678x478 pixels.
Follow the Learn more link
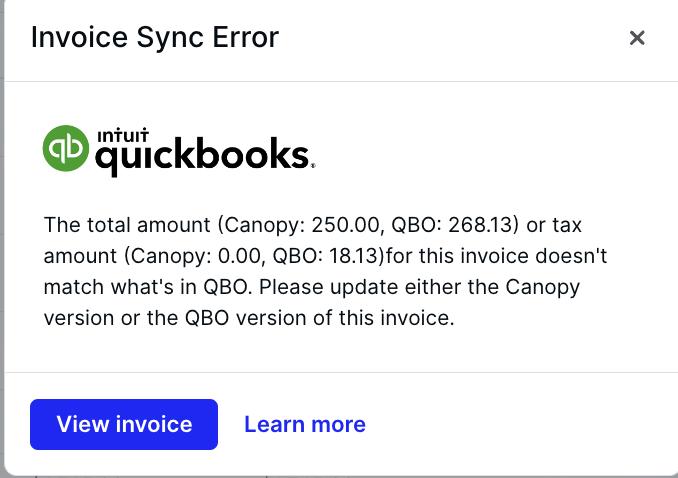coord(305,424)
